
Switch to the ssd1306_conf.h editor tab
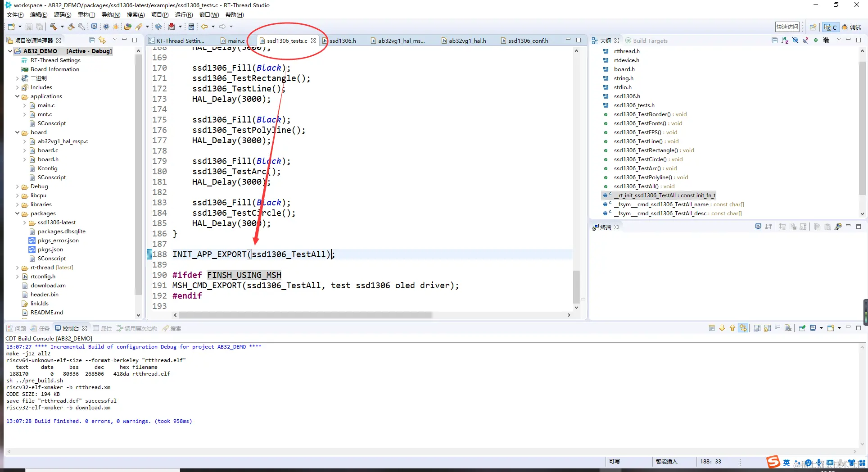point(524,41)
